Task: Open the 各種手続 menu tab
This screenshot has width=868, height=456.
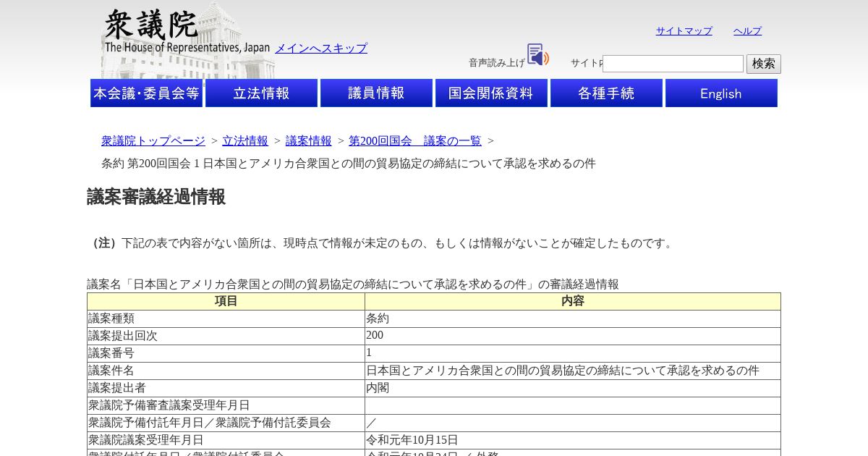Action: tap(606, 93)
